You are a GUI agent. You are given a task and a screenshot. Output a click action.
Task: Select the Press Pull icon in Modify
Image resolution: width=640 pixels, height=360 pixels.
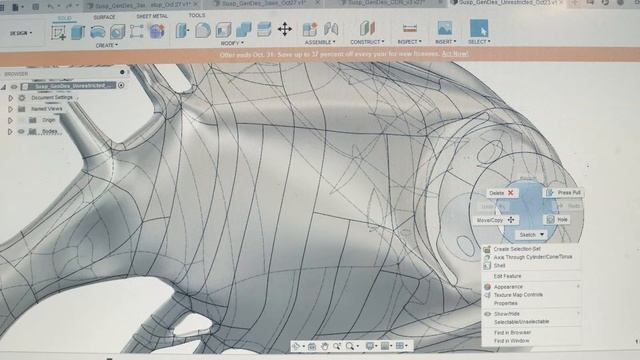pos(182,30)
